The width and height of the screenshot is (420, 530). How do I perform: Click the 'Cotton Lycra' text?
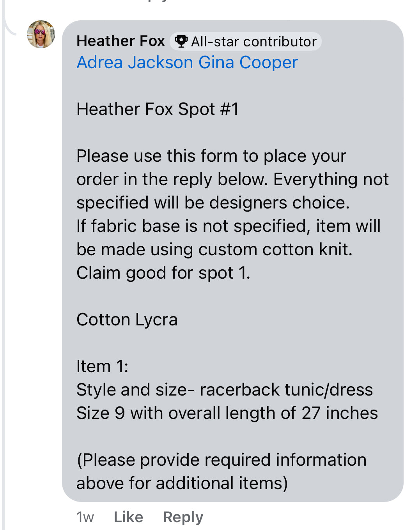tap(127, 320)
